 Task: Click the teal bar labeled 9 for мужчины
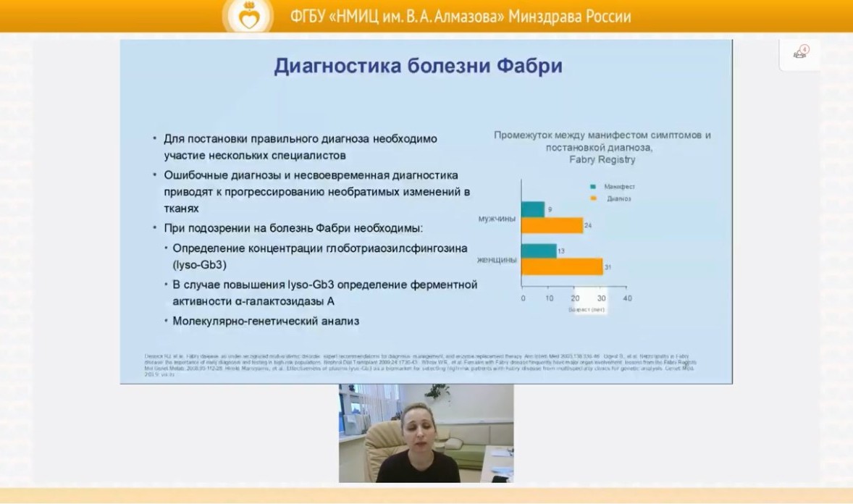pyautogui.click(x=532, y=209)
